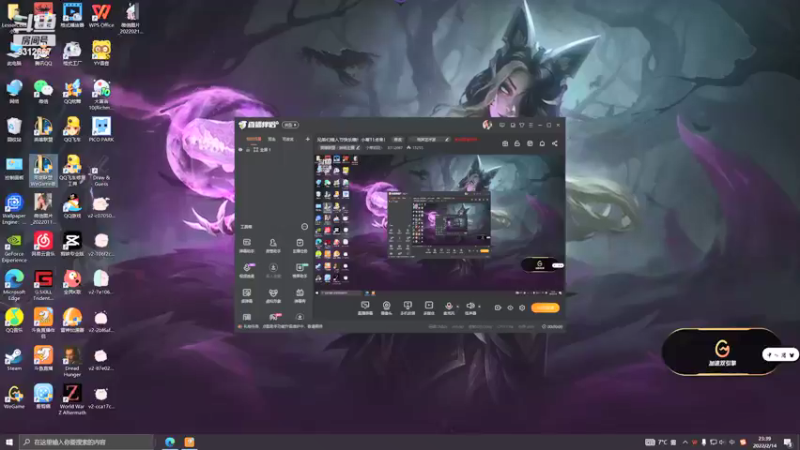Add a new scene with the plus button

click(x=307, y=139)
